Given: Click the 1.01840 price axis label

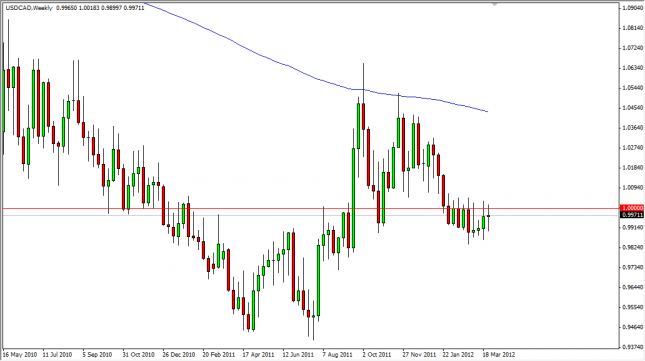Looking at the screenshot, I should [633, 167].
